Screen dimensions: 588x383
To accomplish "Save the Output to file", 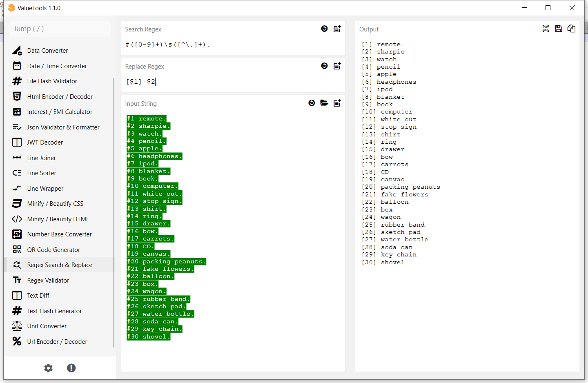I will (x=559, y=29).
